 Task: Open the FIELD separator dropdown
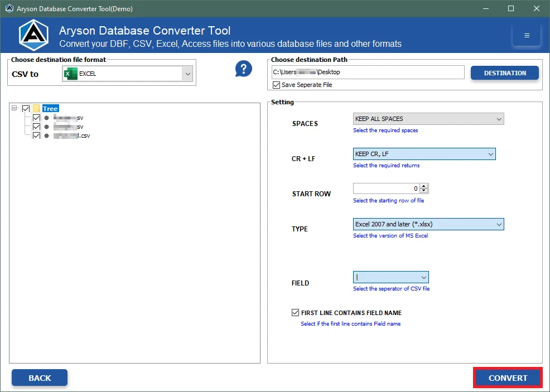[391, 277]
